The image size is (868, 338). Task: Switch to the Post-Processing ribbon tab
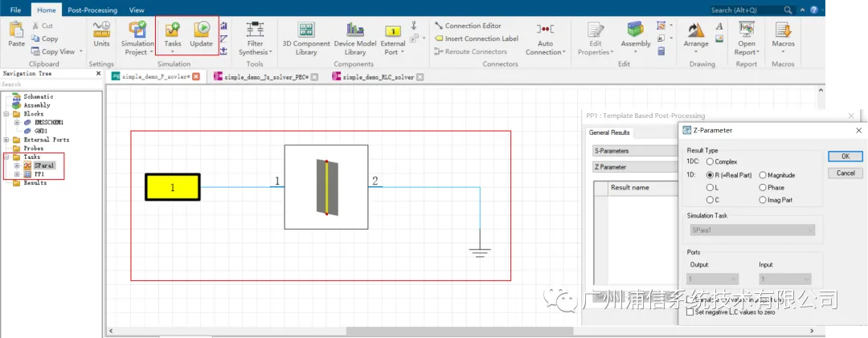tap(92, 10)
